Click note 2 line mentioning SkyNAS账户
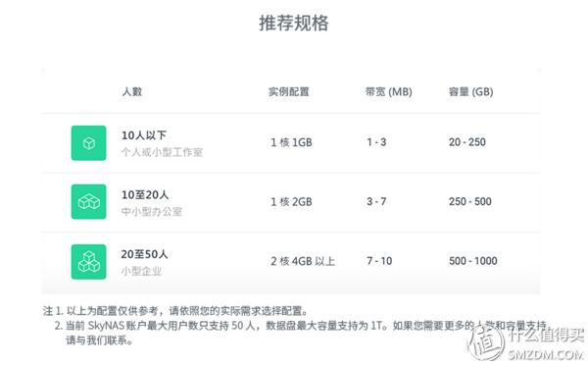 point(300,326)
